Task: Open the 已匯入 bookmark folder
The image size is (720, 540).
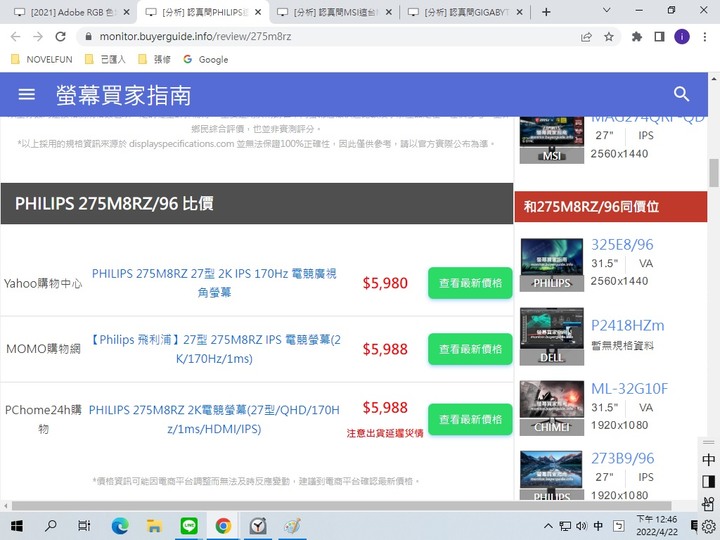Action: (105, 59)
